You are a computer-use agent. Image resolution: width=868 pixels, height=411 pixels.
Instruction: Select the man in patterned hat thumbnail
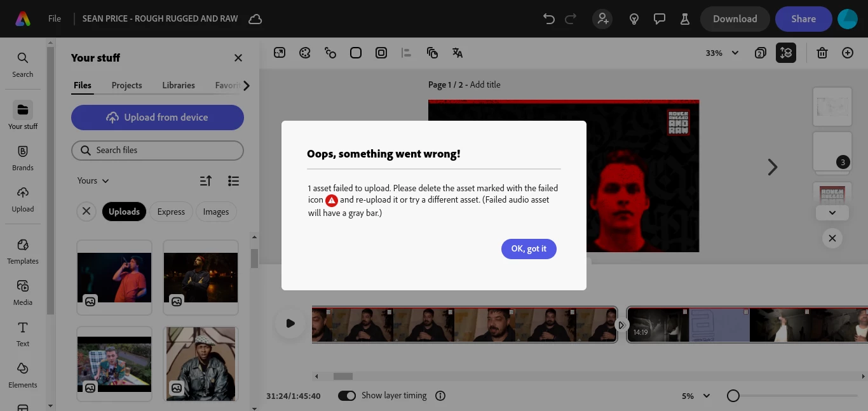pos(201,364)
